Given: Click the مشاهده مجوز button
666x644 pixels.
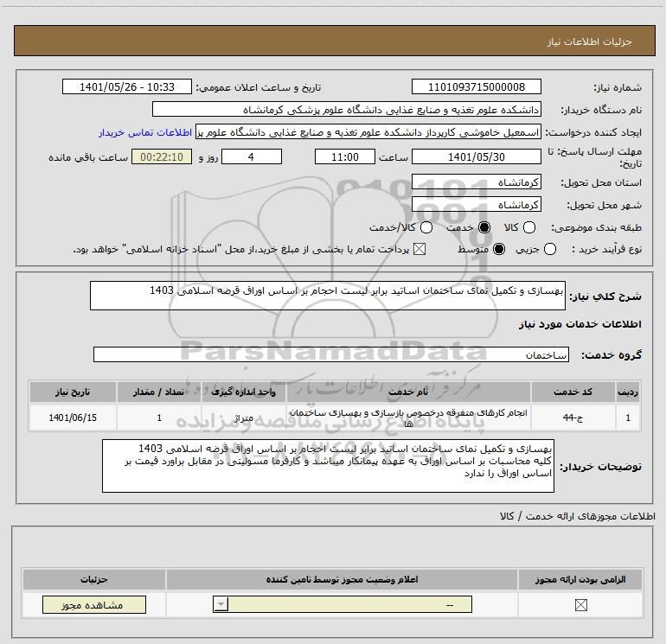Looking at the screenshot, I should (x=94, y=605).
